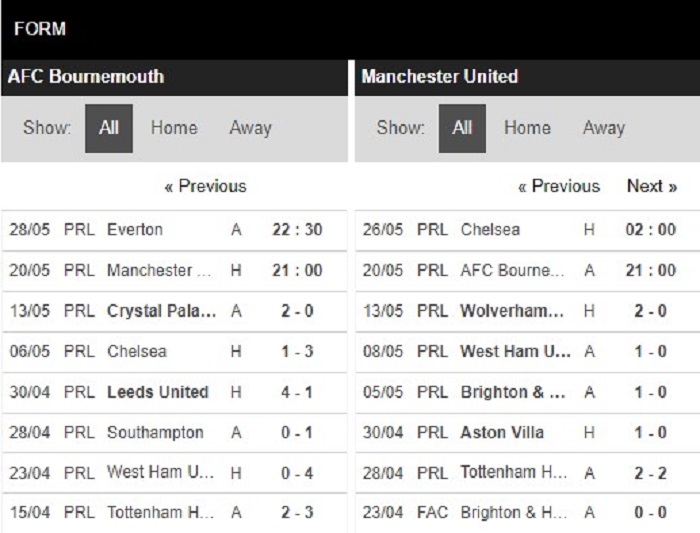Open the FAC Brighton 0-0 match
Screen dimensions: 700x533
point(528,513)
